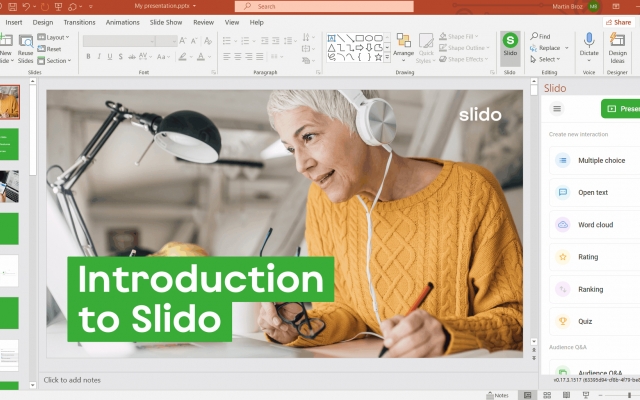Viewport: 640px width, 400px height.
Task: Apply Italic formatting
Action: [x=99, y=56]
